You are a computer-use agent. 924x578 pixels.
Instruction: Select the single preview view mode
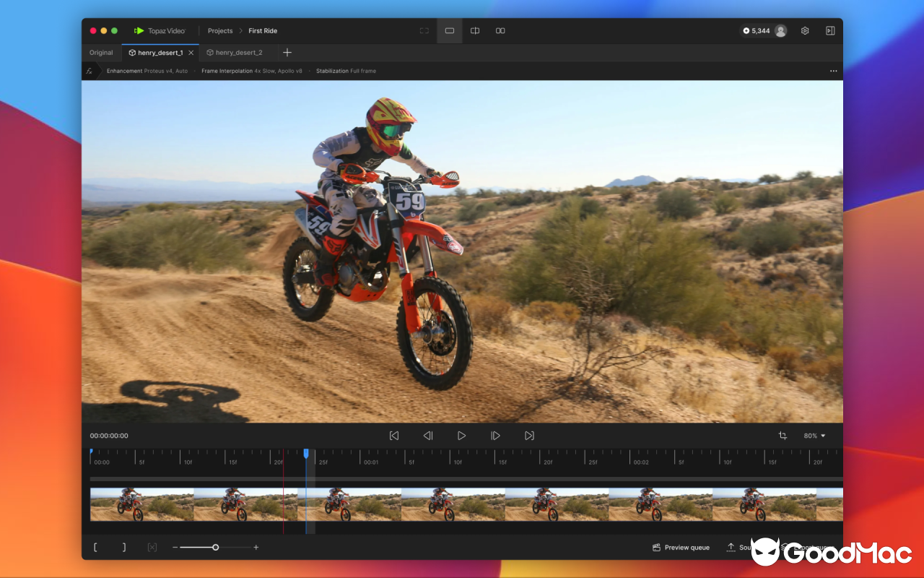[449, 30]
